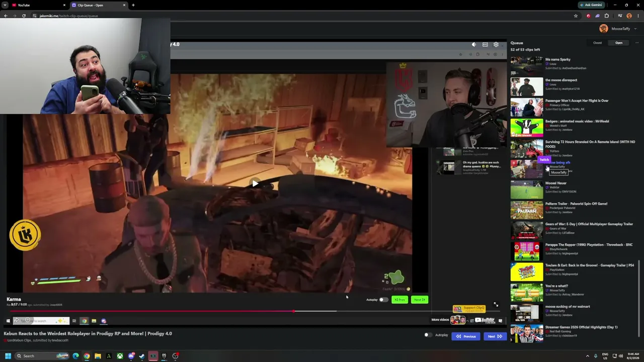Image resolution: width=644 pixels, height=362 pixels.
Task: Open 'Gears of War: E-Day' trailer clip
Action: tap(574, 230)
